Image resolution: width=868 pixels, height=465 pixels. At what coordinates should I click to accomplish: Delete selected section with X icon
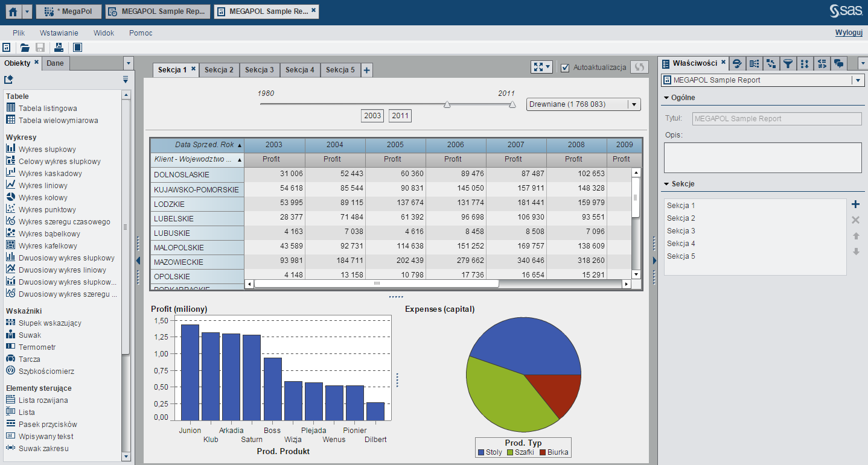point(855,220)
